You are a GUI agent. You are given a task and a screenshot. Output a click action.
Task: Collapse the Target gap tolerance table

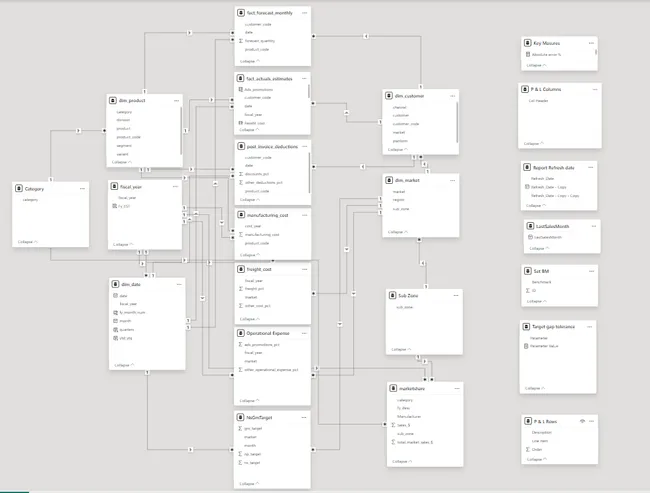[535, 388]
